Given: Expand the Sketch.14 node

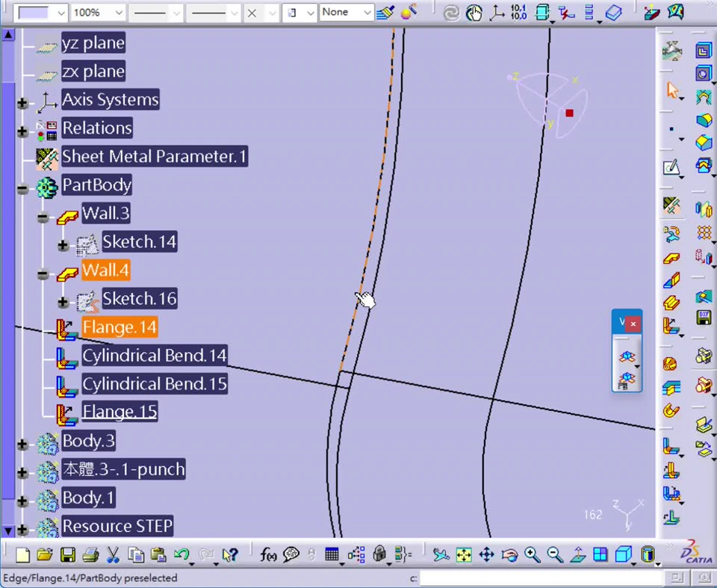Looking at the screenshot, I should [63, 246].
